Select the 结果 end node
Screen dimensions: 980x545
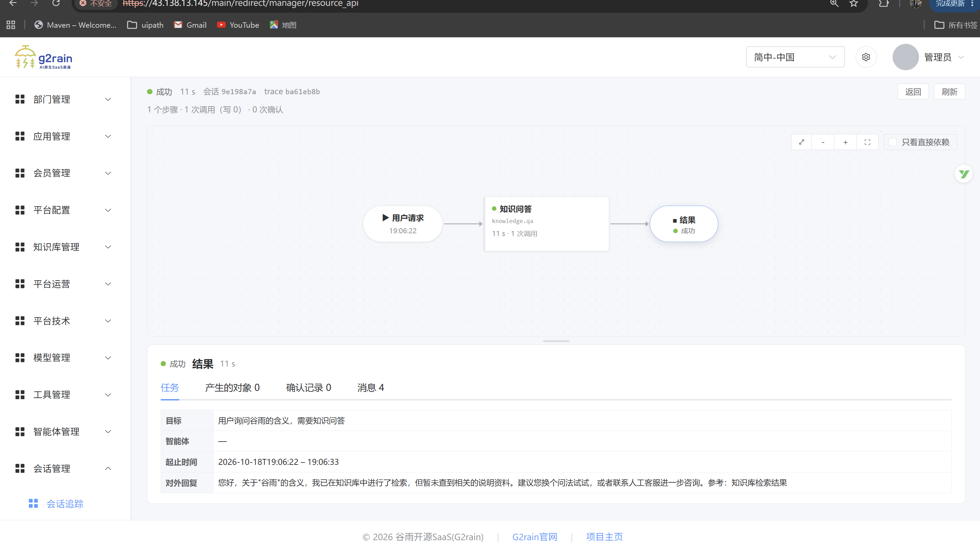pyautogui.click(x=684, y=224)
